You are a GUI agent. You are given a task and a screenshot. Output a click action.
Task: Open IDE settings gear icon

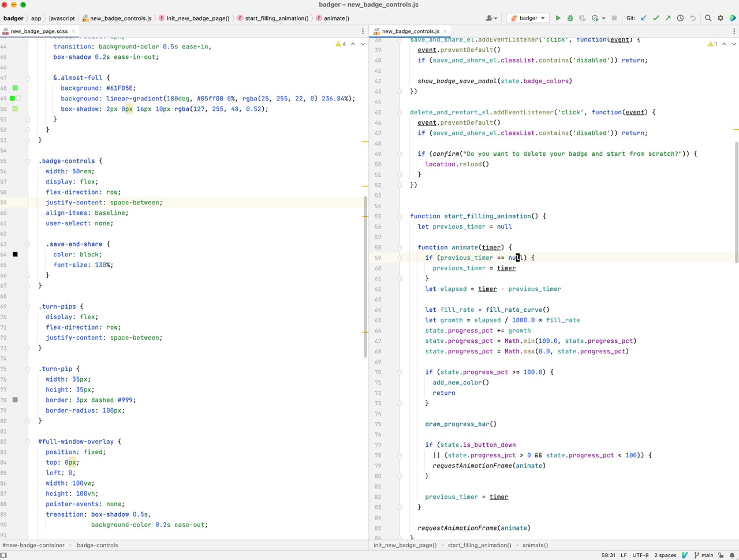[721, 18]
